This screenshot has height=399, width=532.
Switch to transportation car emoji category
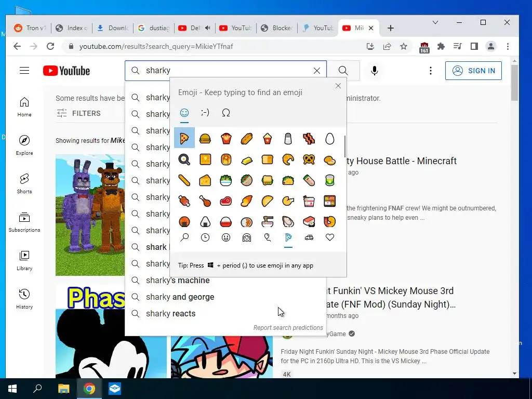pos(309,237)
